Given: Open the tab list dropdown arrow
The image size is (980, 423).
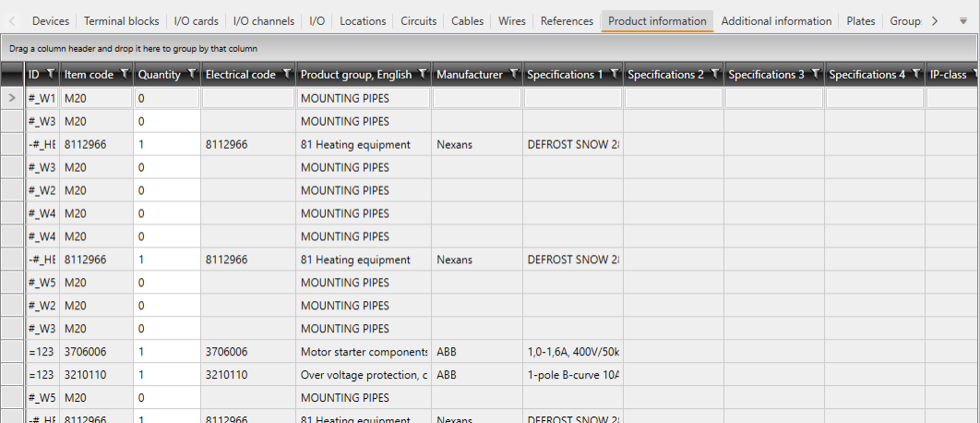Looking at the screenshot, I should [962, 21].
